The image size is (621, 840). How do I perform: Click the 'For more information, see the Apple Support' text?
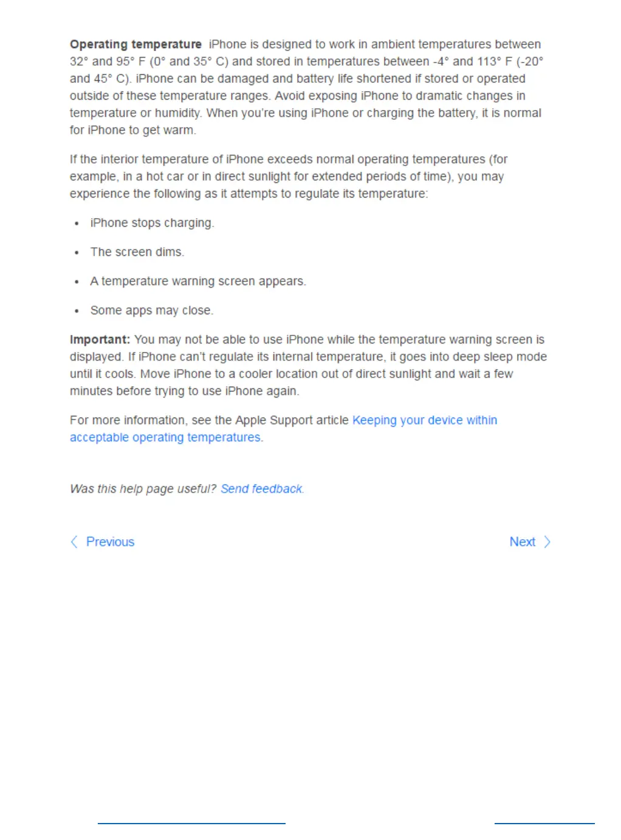click(209, 420)
